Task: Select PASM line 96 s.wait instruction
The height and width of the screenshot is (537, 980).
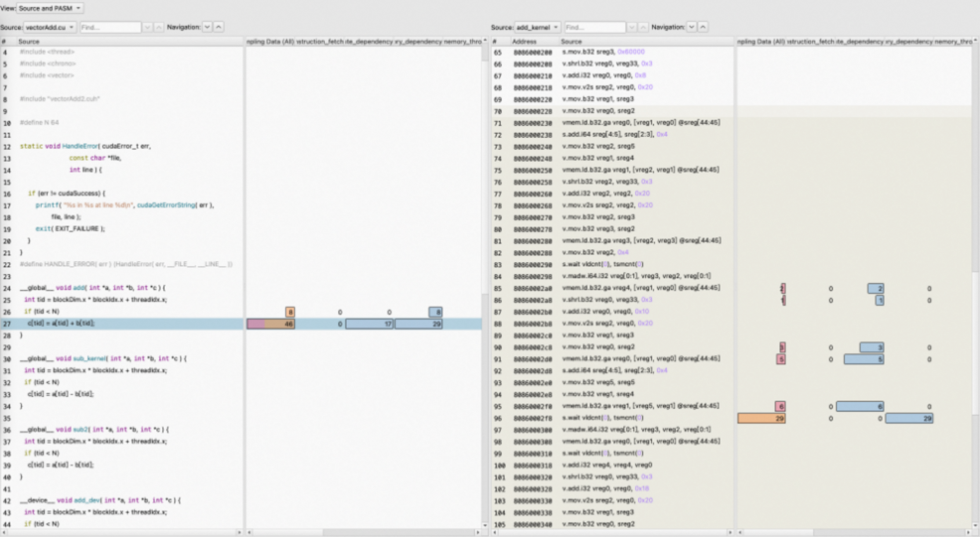Action: pyautogui.click(x=602, y=418)
